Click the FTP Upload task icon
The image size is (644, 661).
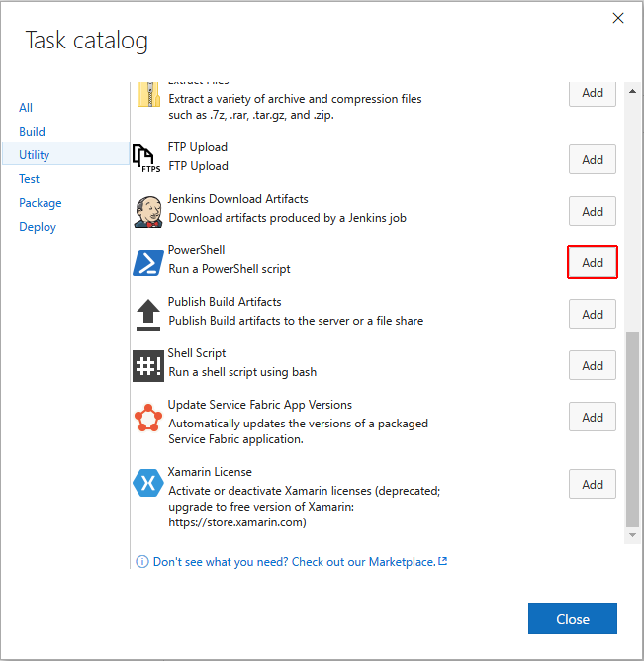coord(145,158)
